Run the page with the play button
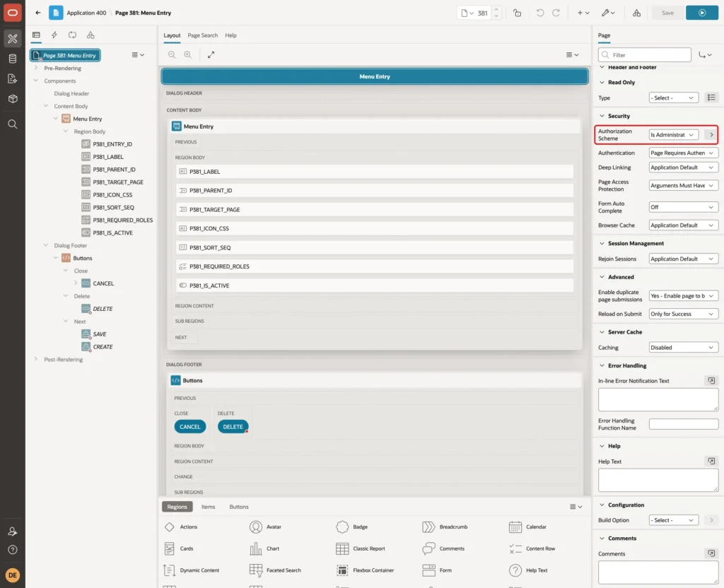 click(x=702, y=13)
